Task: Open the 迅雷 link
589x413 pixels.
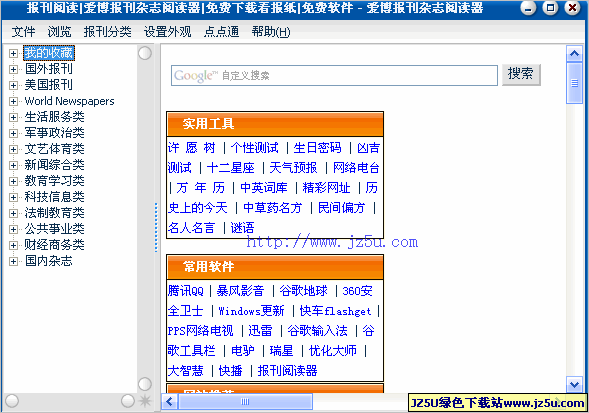Action: pyautogui.click(x=260, y=331)
